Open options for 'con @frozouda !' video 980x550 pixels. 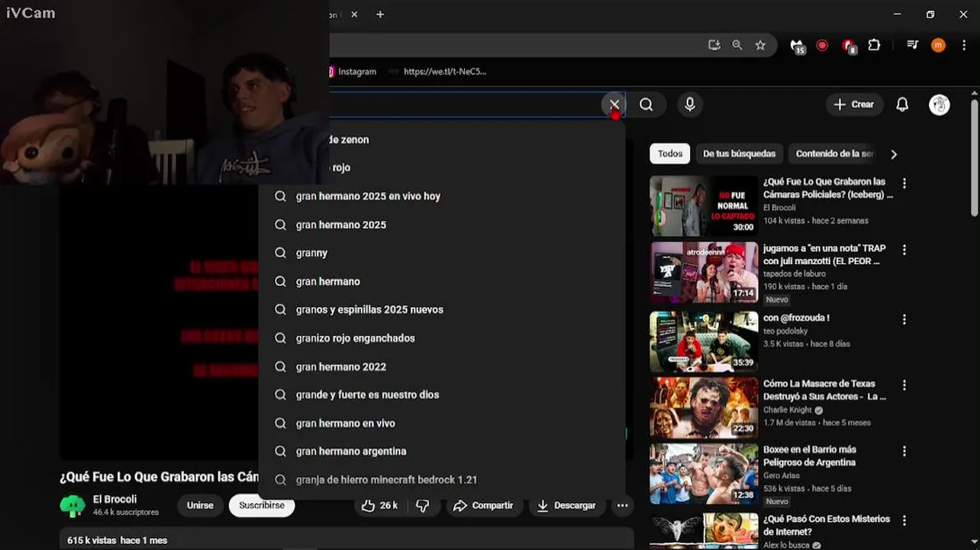[x=904, y=319]
